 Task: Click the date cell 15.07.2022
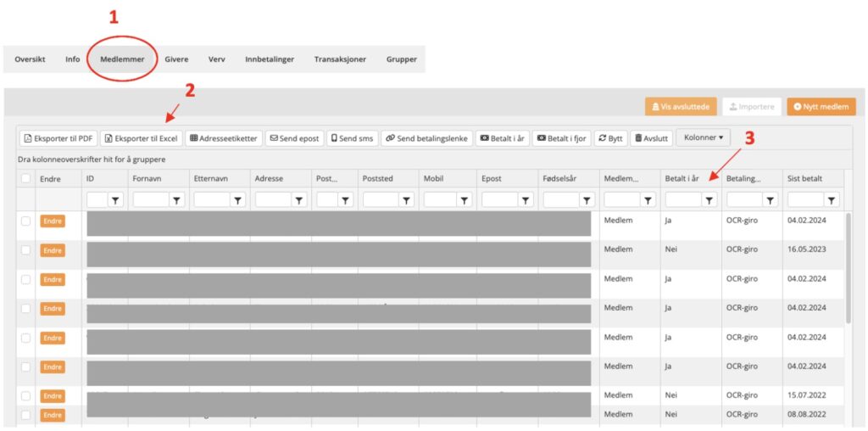(807, 395)
